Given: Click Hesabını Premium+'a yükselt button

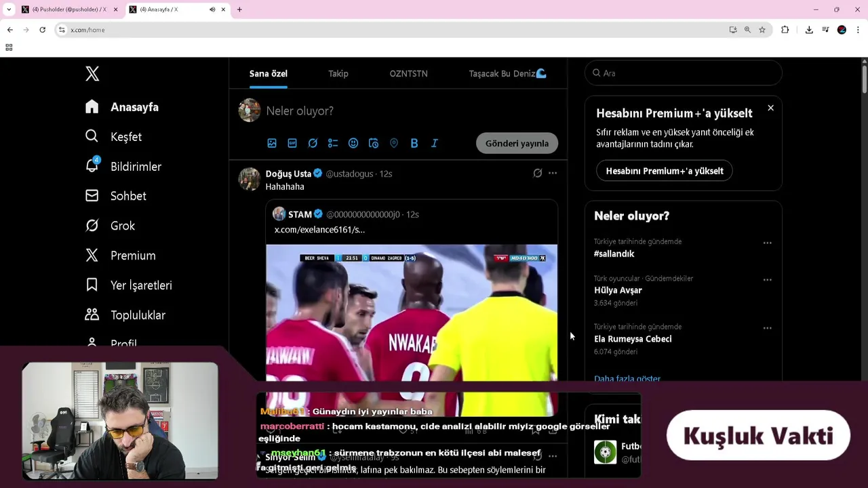Looking at the screenshot, I should [665, 171].
